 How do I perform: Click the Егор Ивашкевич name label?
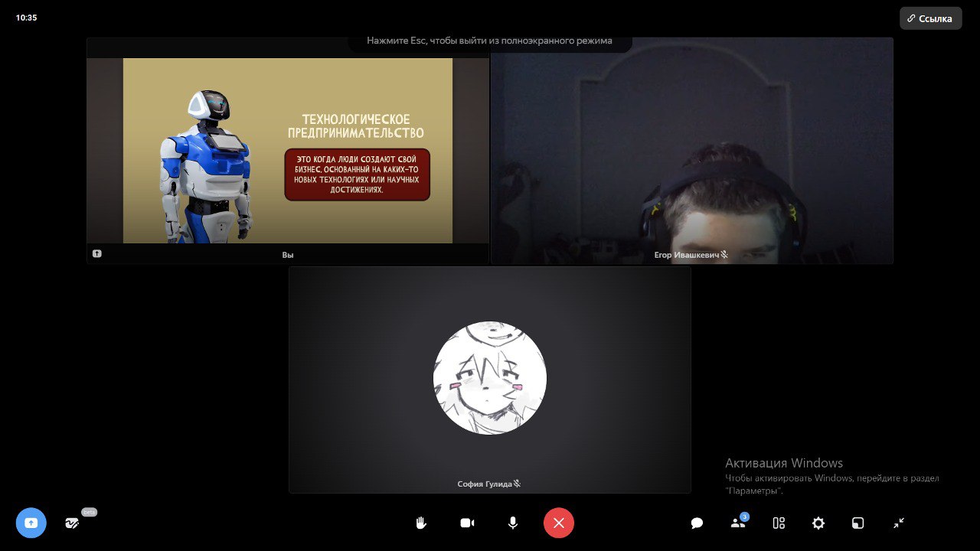pyautogui.click(x=686, y=255)
